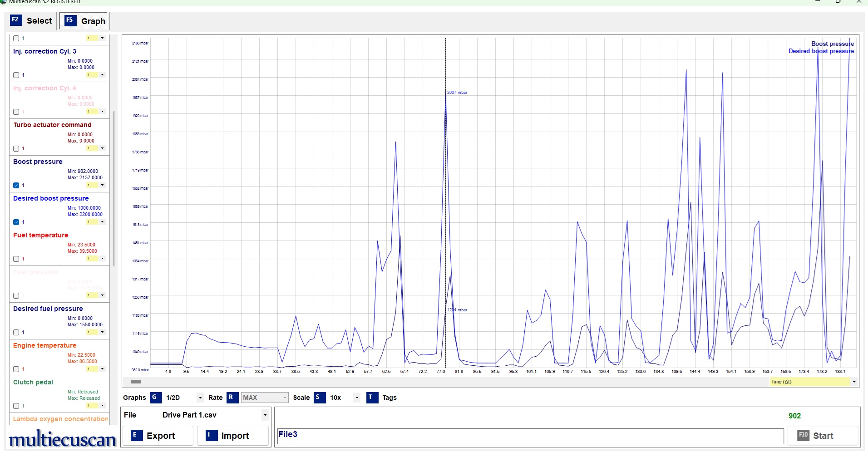
Task: Uncheck the Boost pressure checkbox
Action: point(16,185)
